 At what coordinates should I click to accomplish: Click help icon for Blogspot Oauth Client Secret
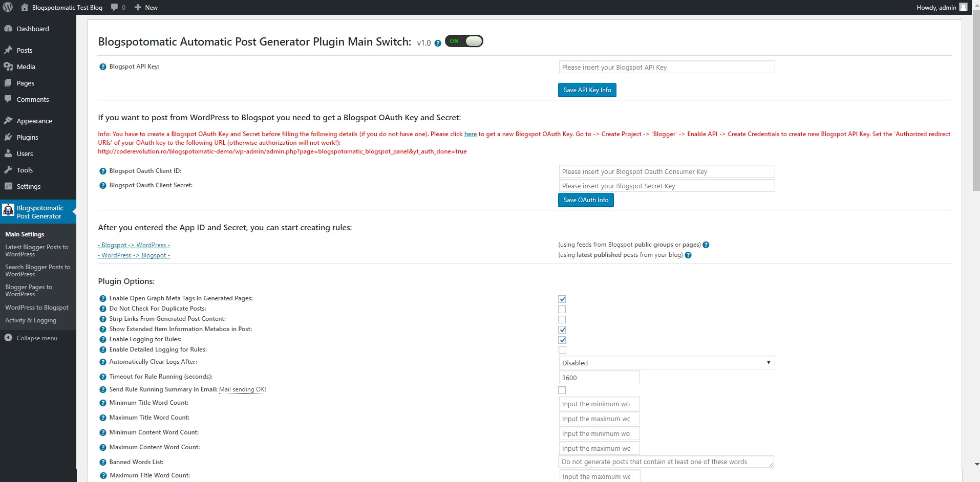(x=102, y=186)
